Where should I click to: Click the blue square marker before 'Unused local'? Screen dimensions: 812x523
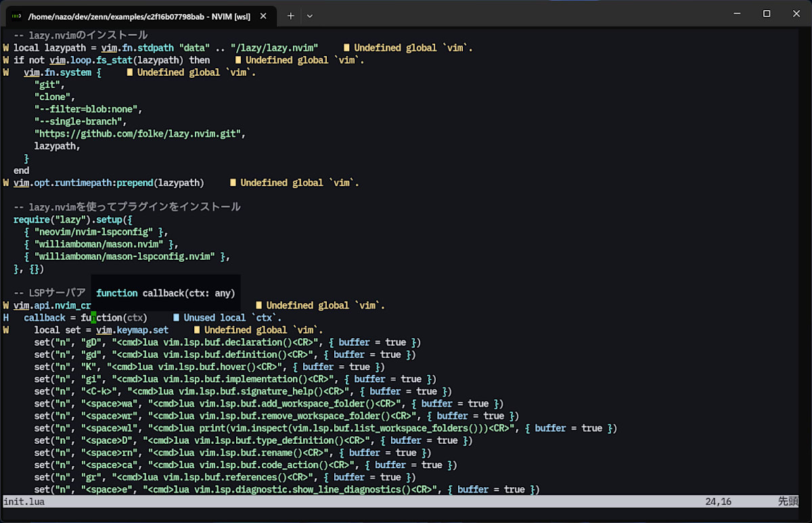click(x=176, y=318)
